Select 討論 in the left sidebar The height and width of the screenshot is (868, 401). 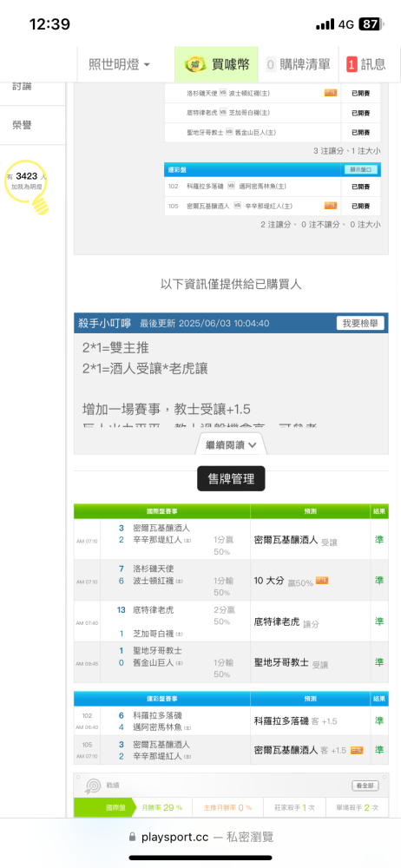23,86
